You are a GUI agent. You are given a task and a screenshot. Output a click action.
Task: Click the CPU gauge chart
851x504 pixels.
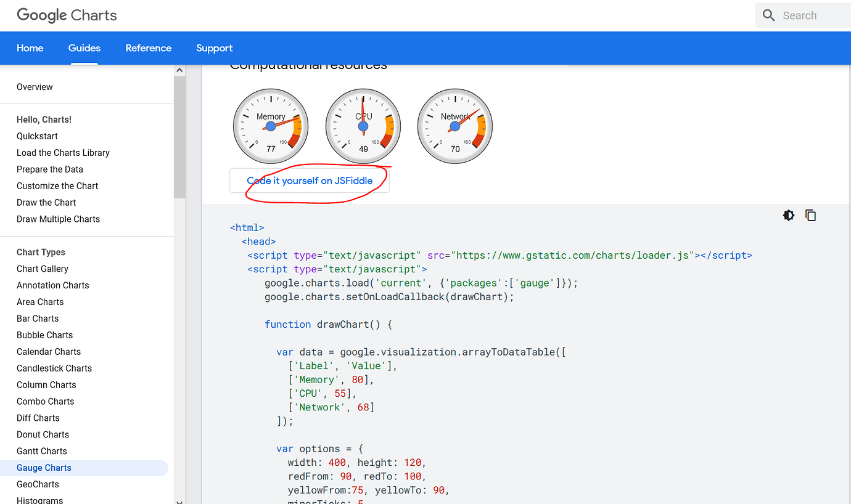pyautogui.click(x=363, y=126)
